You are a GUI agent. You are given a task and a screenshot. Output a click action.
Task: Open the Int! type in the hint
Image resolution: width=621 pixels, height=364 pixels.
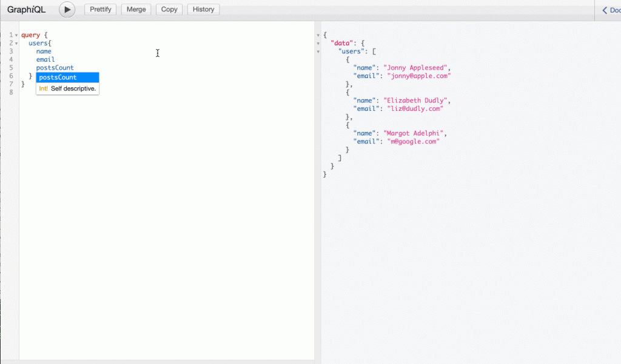pyautogui.click(x=43, y=88)
